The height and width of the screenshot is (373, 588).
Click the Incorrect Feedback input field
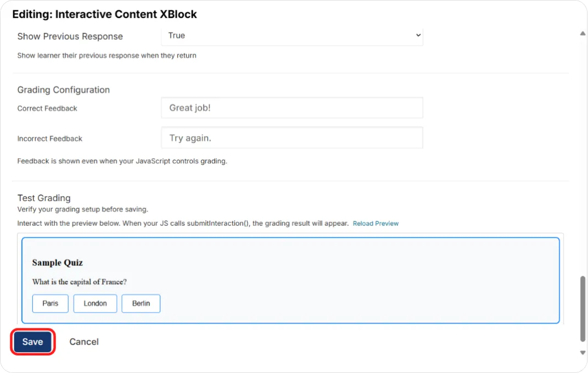point(292,138)
